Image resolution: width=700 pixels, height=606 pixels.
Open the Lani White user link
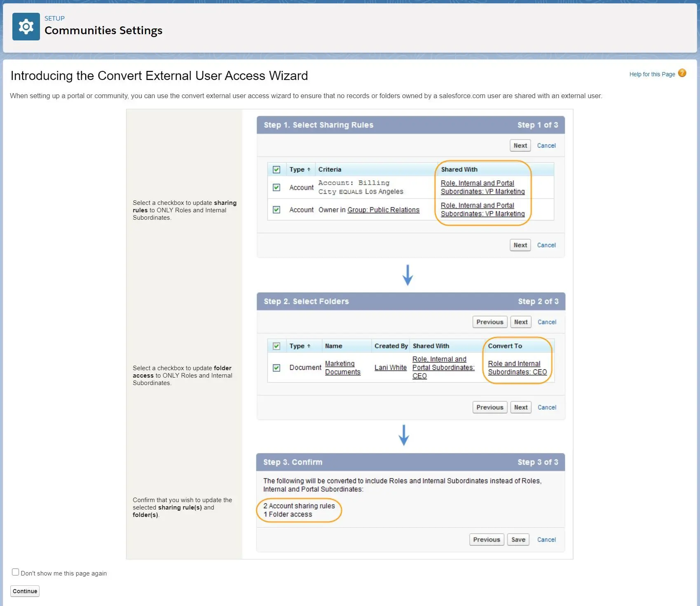tap(390, 368)
